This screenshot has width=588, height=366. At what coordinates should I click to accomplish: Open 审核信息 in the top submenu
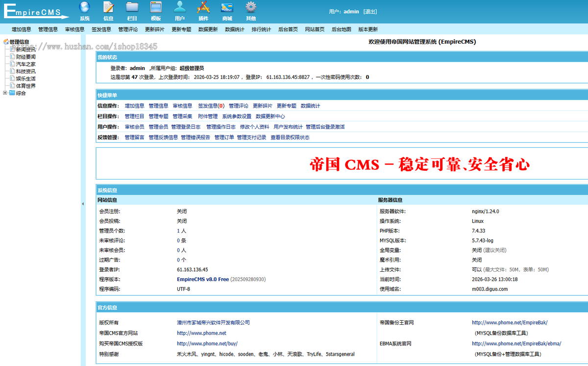click(74, 29)
